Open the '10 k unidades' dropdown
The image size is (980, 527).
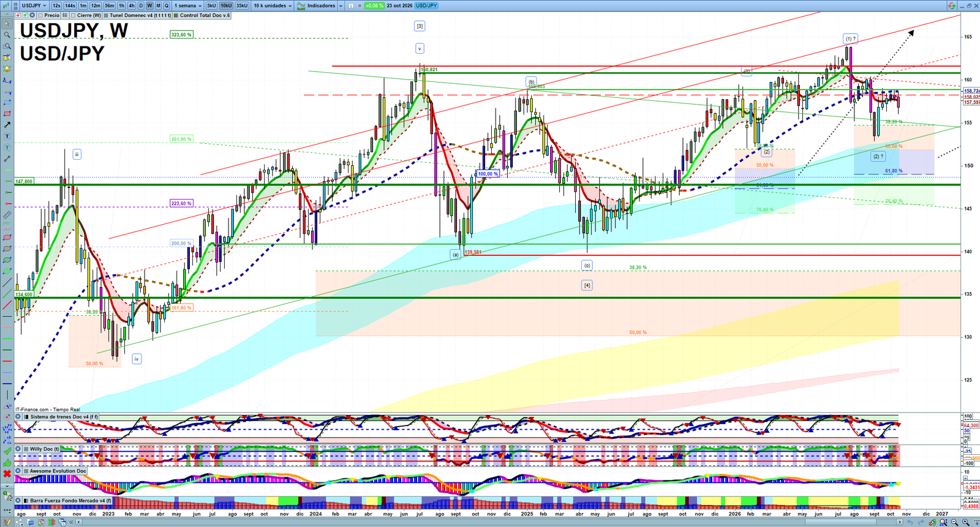click(273, 6)
